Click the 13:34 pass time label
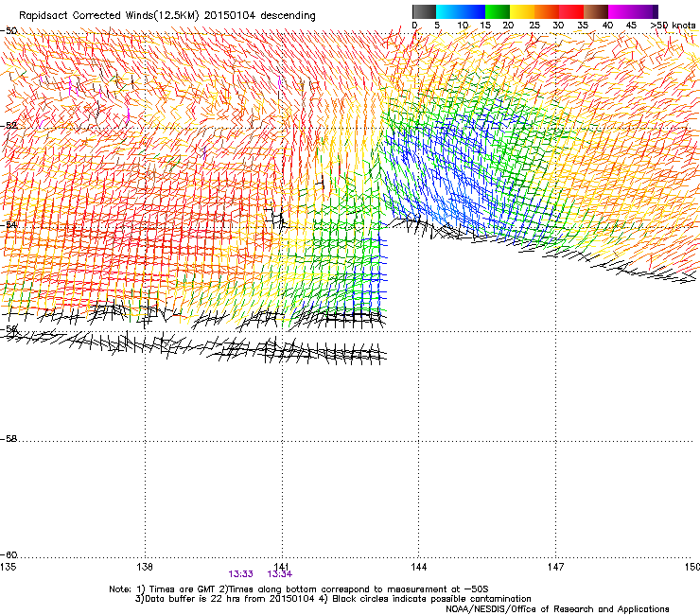 tap(279, 574)
